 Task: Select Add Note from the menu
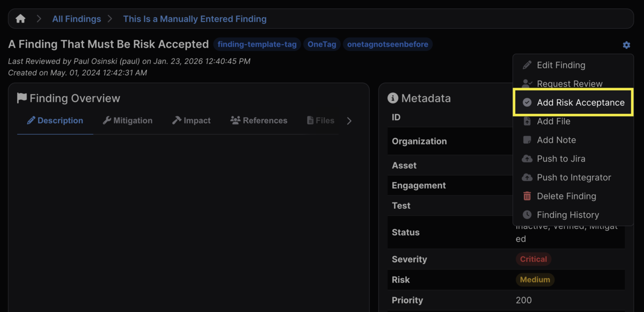[555, 140]
